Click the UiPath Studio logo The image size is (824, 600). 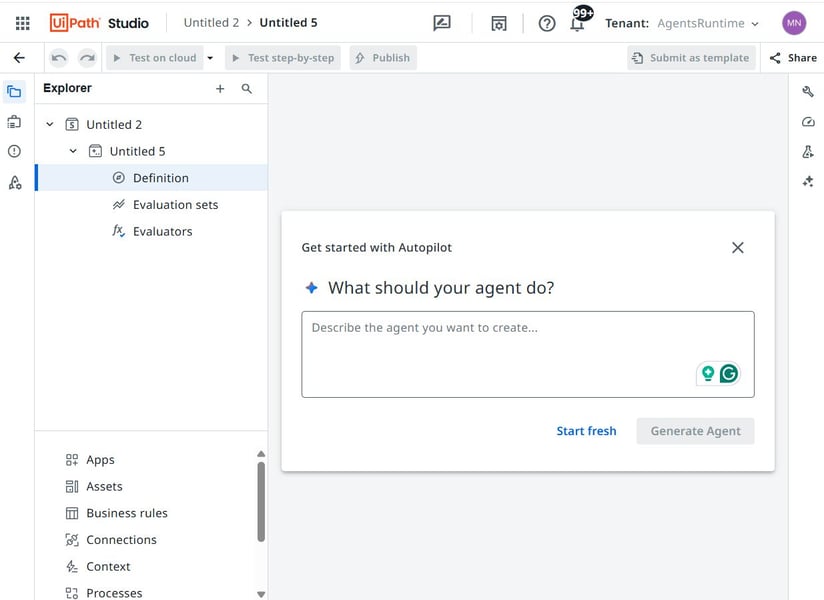point(99,23)
